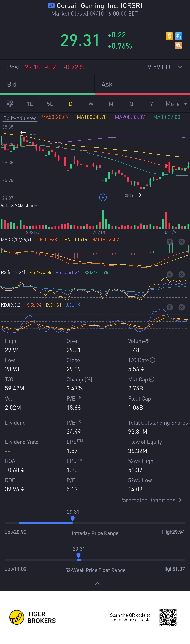Tap the Vol 8.74M shares label
Viewport: 190px width, 644px height.
[x=20, y=205]
